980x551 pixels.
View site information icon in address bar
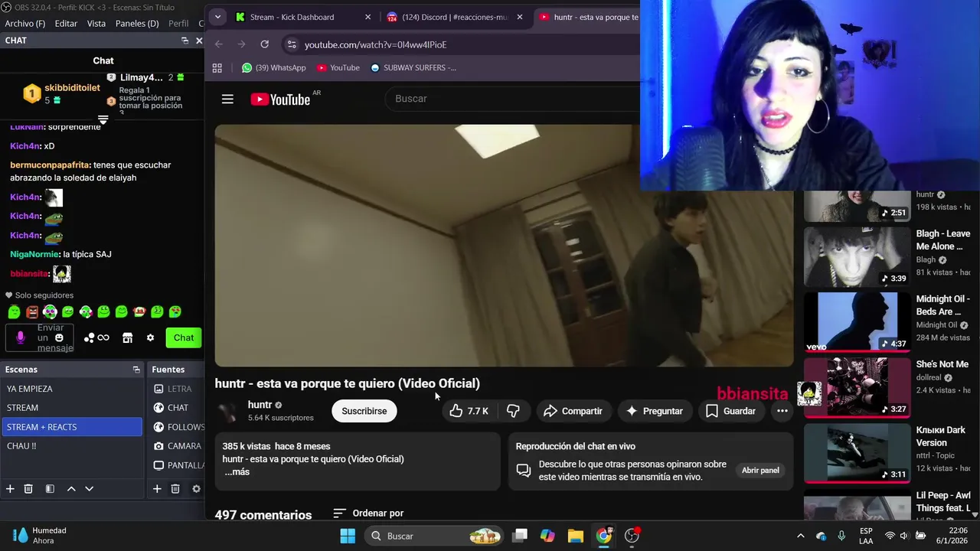(291, 44)
